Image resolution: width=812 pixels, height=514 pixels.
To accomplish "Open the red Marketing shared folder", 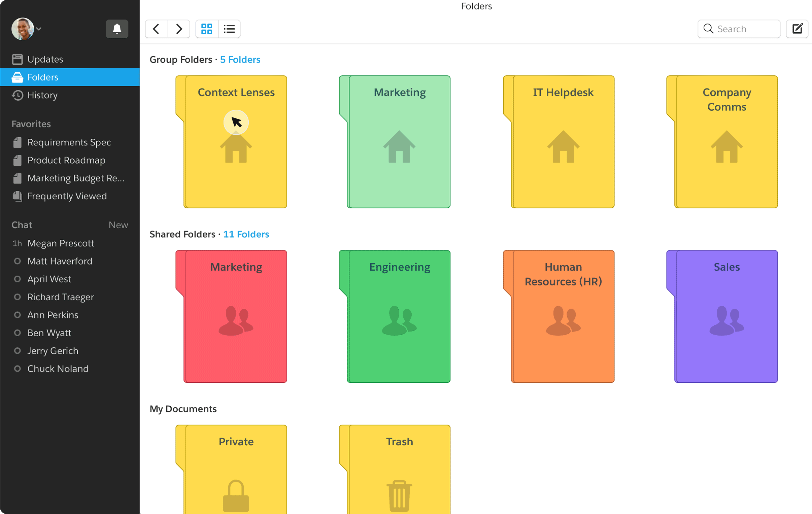I will click(x=231, y=316).
